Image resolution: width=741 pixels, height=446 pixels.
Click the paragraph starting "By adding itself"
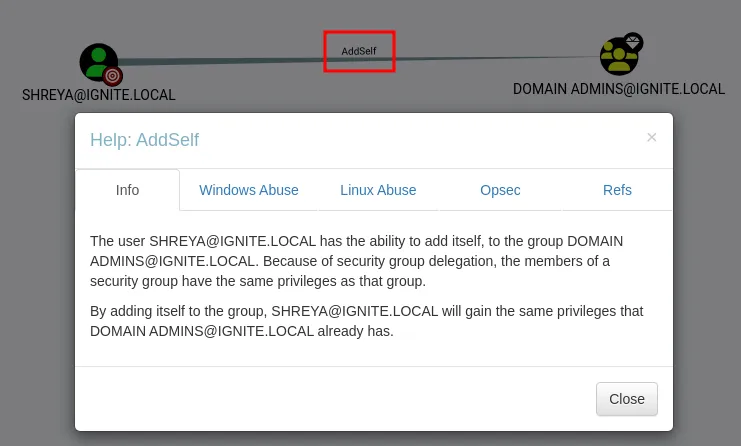pyautogui.click(x=366, y=321)
